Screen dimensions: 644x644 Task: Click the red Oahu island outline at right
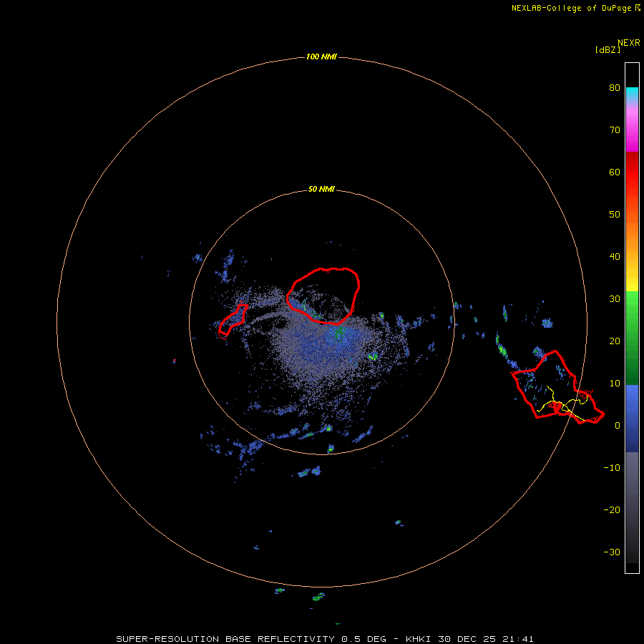(557, 387)
